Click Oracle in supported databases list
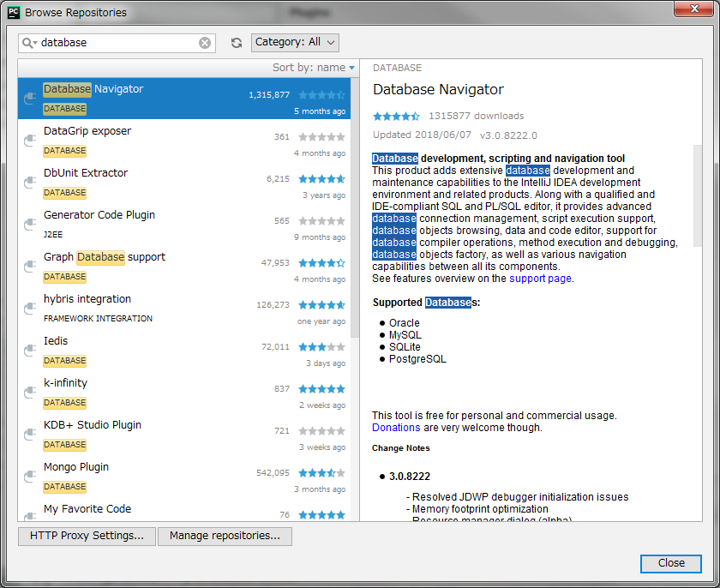This screenshot has height=588, width=720. 404,323
